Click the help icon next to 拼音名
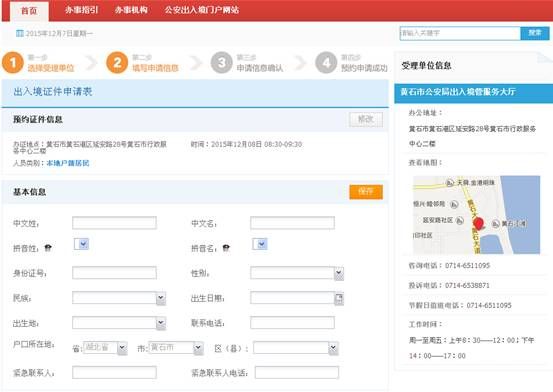 (x=226, y=248)
